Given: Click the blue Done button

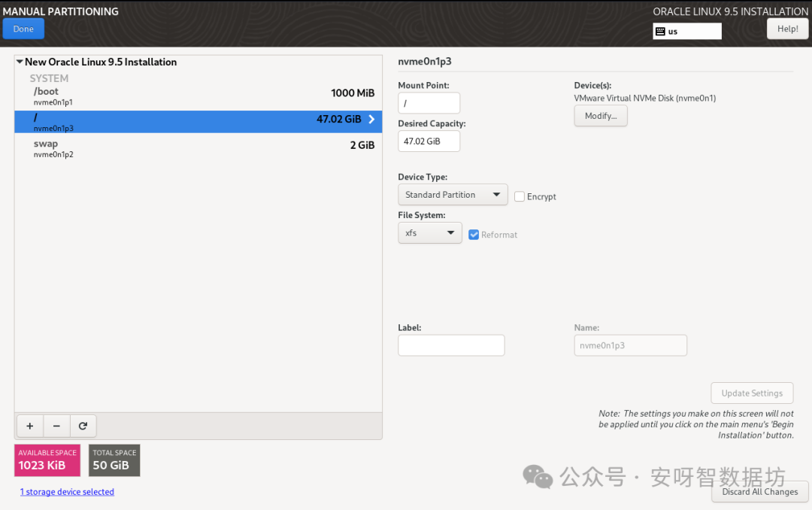Looking at the screenshot, I should pyautogui.click(x=23, y=29).
